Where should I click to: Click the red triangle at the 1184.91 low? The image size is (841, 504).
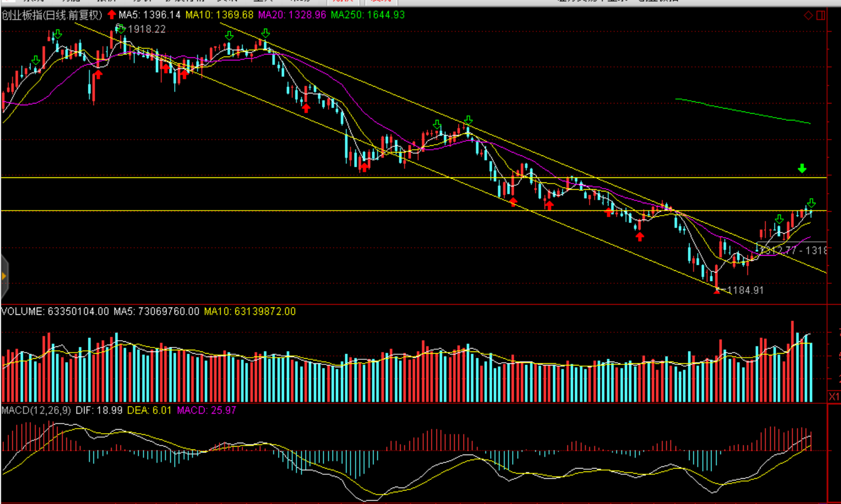coord(717,291)
